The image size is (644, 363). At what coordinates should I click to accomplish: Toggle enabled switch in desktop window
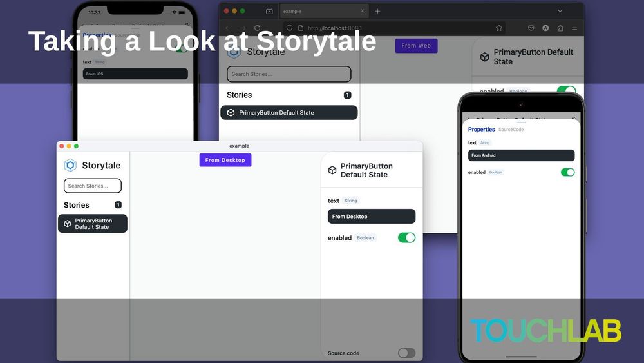[x=406, y=238]
